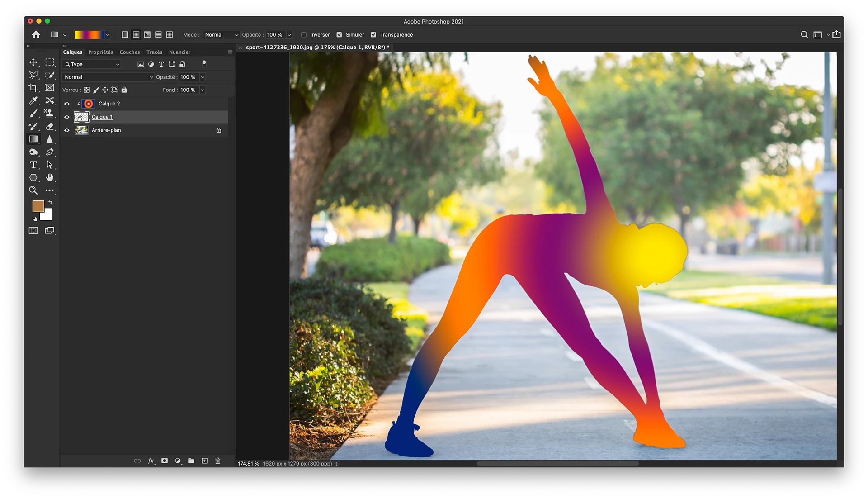
Task: Select the Zoom tool
Action: (x=33, y=190)
